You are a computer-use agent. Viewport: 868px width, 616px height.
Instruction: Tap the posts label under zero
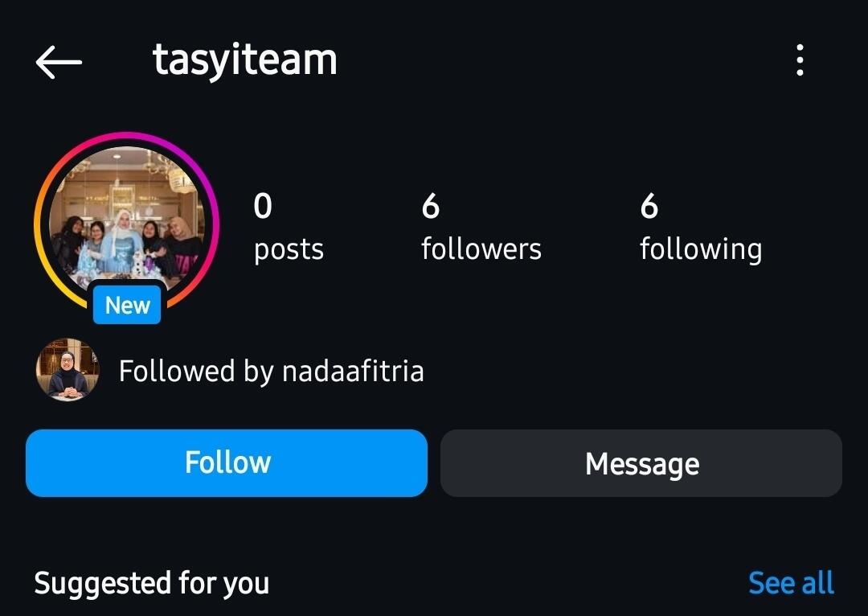click(289, 250)
